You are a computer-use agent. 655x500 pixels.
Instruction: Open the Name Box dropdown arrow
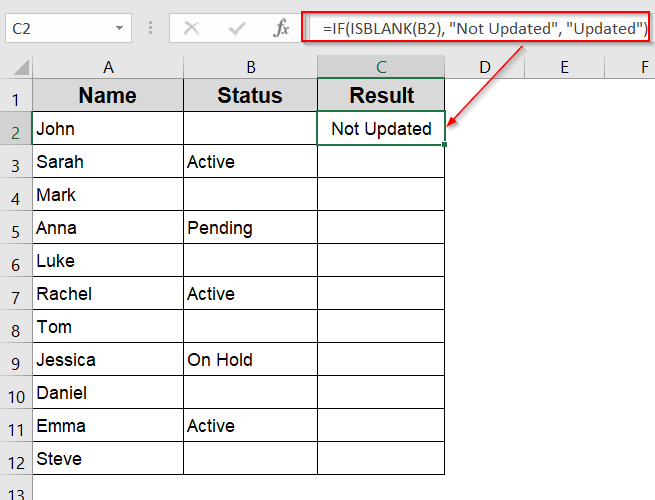coord(119,28)
